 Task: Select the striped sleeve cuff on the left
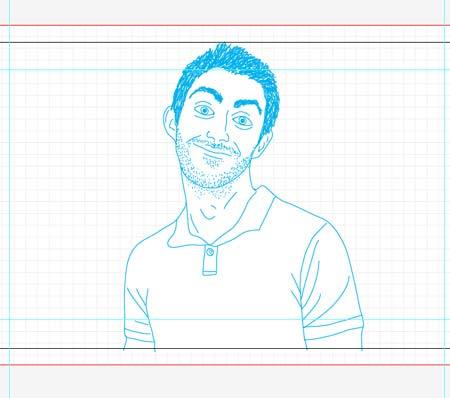tap(138, 330)
